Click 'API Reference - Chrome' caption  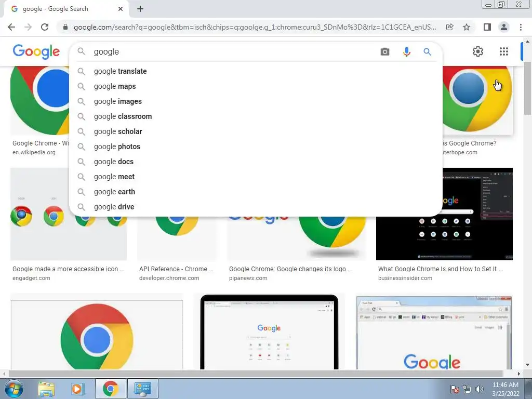[x=176, y=269]
